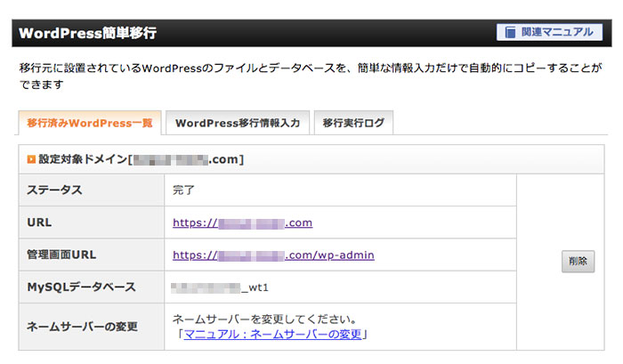Click the WordPress簡単移行 page heading
Screen dimensions: 623x364
click(x=88, y=33)
